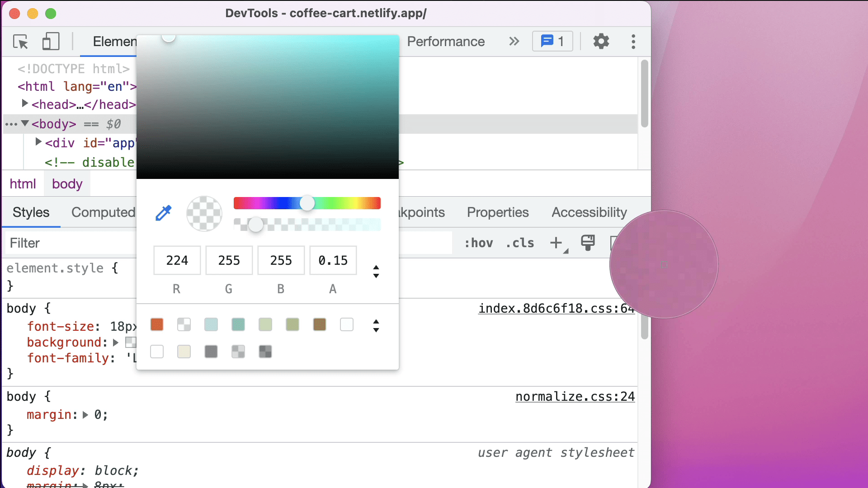The height and width of the screenshot is (488, 868).
Task: Switch to the Computed styles tab
Action: click(103, 212)
